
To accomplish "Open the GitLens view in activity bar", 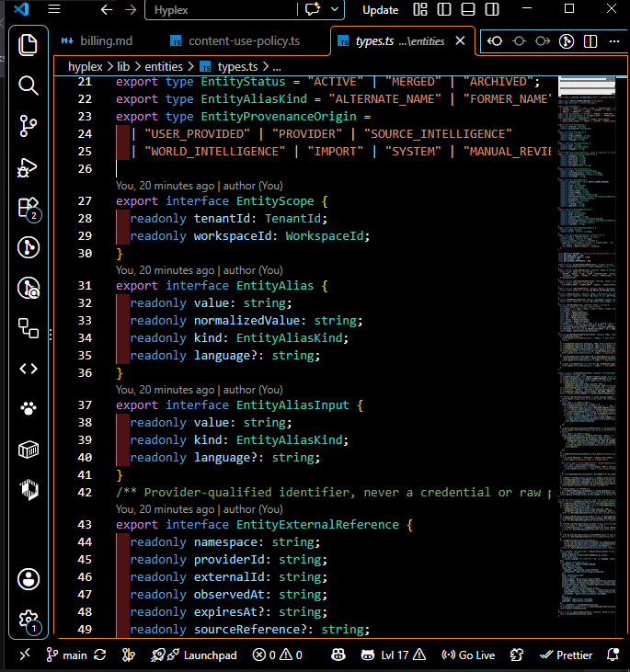I will tap(29, 247).
